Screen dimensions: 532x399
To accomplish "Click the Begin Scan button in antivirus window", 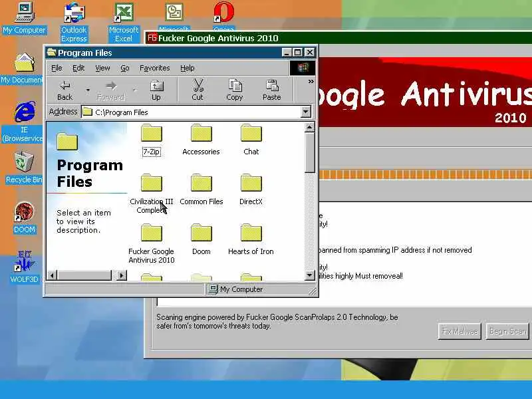I will [x=508, y=331].
